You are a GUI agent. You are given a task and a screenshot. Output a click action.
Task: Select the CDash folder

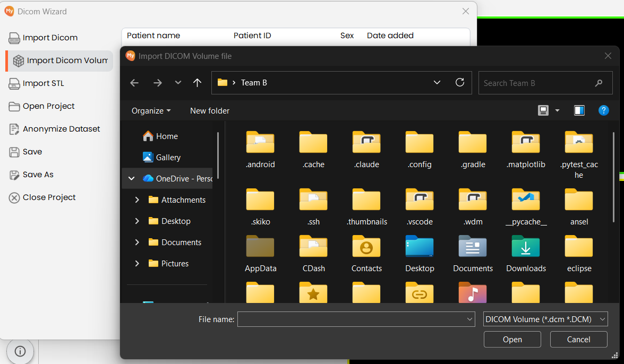coord(313,254)
